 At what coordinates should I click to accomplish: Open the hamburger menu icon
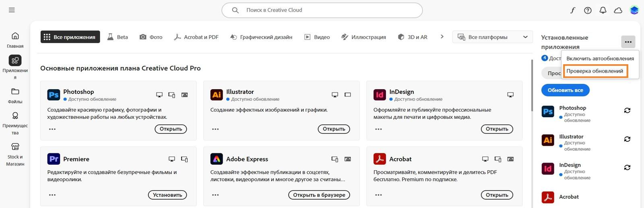[12, 10]
